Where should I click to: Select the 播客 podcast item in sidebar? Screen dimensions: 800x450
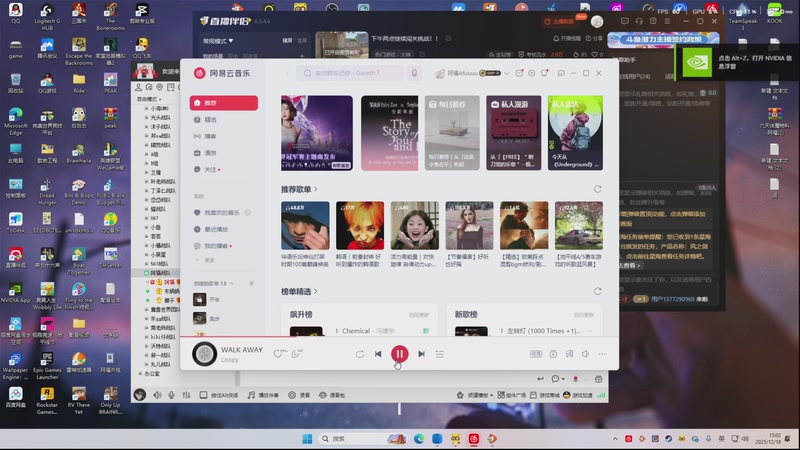point(223,136)
